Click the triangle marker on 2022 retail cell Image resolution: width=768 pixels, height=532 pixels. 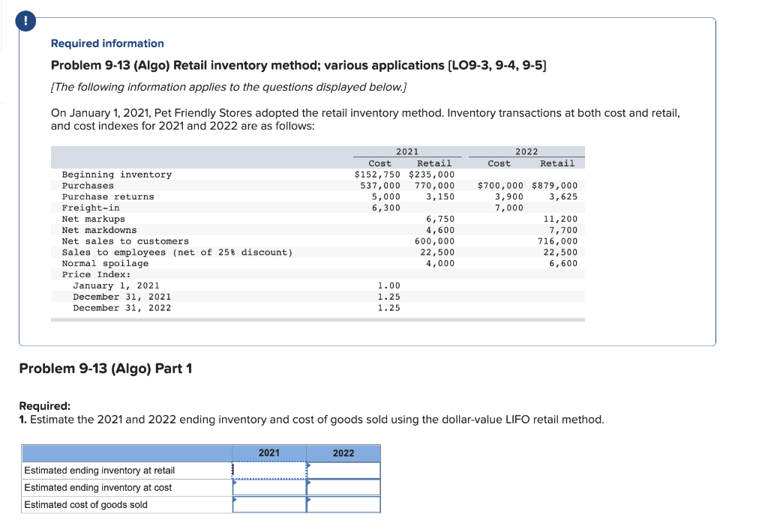click(x=307, y=465)
